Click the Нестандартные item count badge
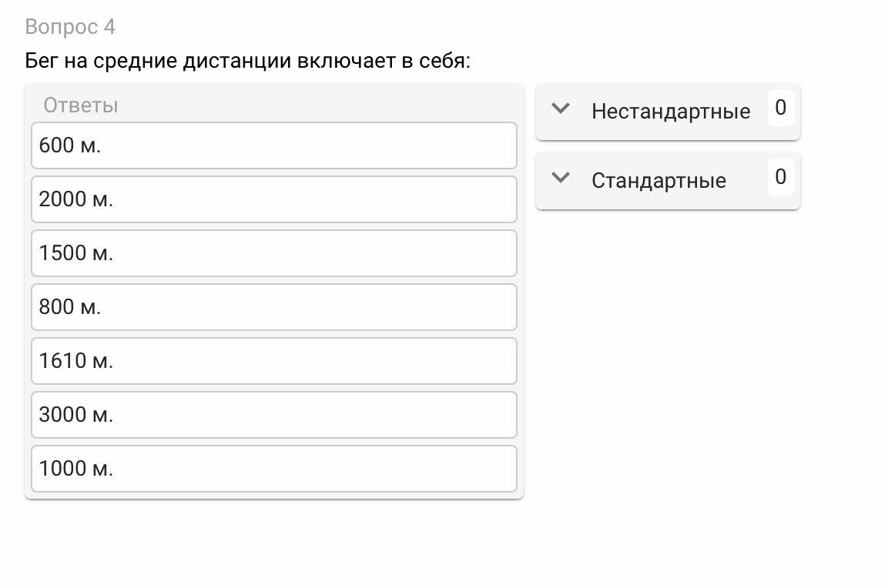The height and width of the screenshot is (588, 888). click(x=780, y=108)
